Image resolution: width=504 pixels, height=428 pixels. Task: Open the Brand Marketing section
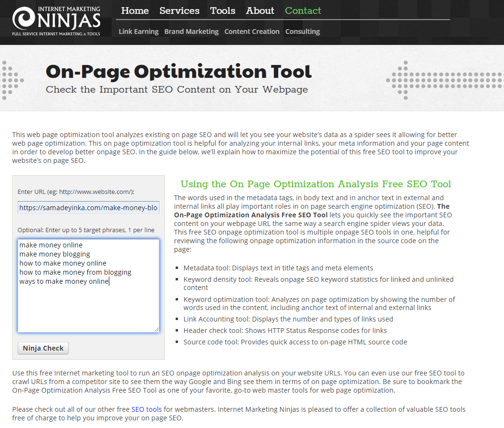point(191,32)
